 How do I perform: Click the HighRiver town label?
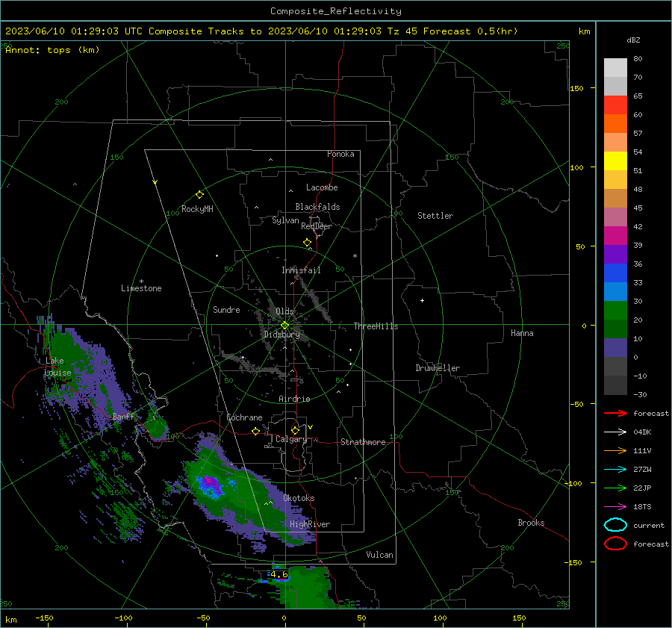pos(310,524)
